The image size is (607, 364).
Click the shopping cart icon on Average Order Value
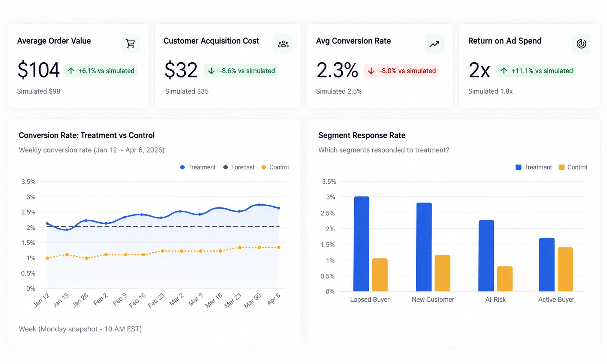[x=130, y=44]
